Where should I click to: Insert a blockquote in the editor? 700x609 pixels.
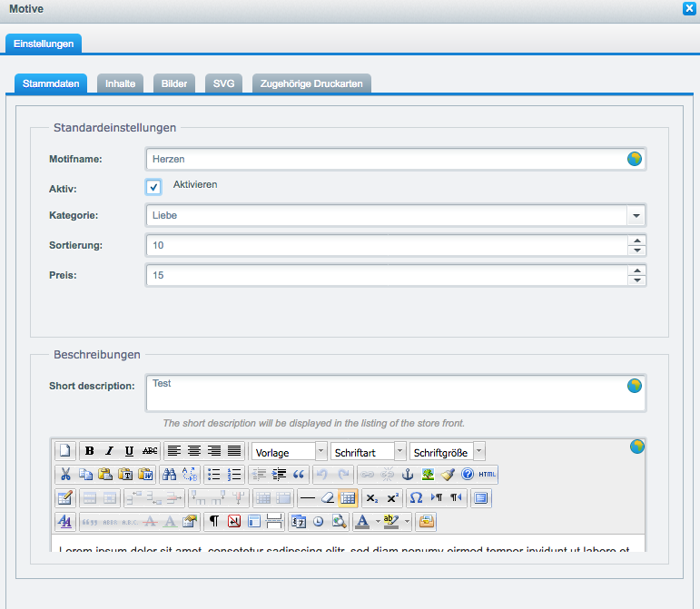(299, 474)
